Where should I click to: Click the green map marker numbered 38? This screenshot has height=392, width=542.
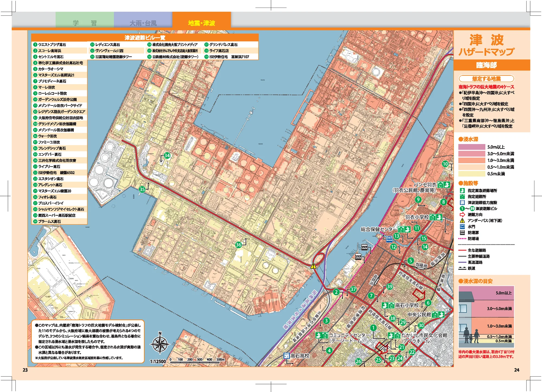(x=393, y=318)
